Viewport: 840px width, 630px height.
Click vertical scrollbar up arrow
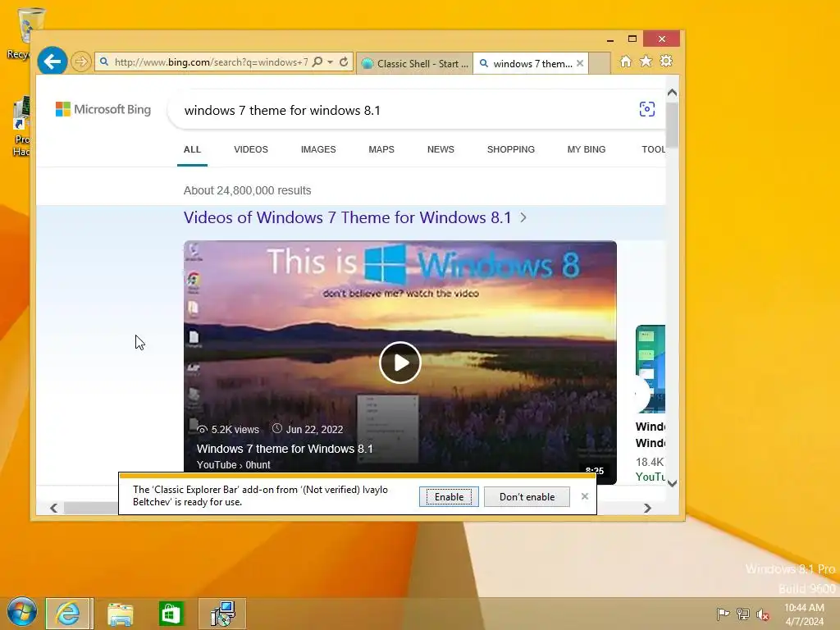click(x=673, y=93)
